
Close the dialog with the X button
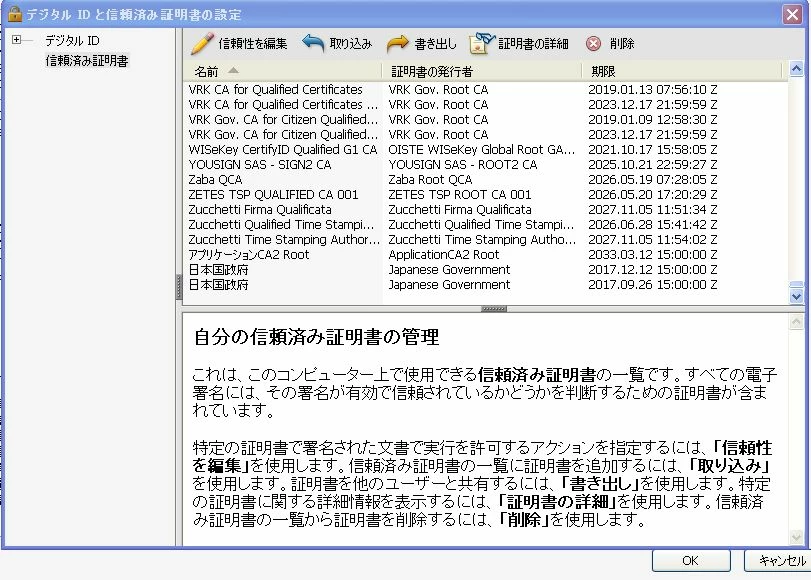(792, 14)
